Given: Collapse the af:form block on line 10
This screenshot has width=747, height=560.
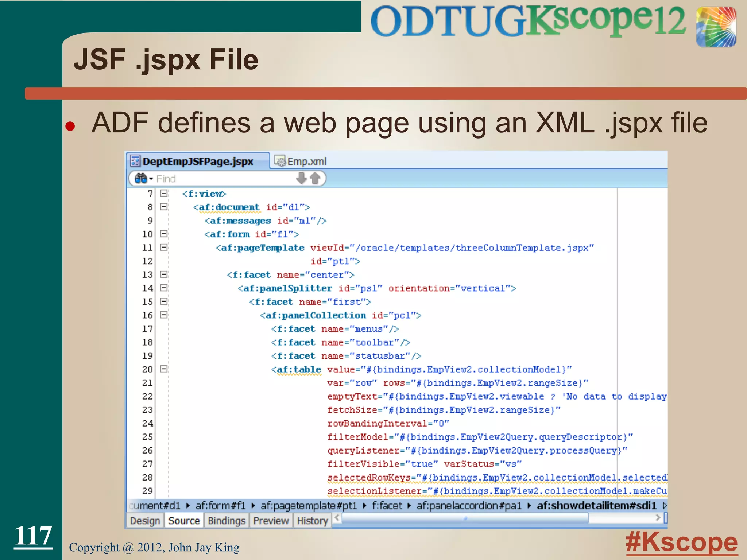Looking at the screenshot, I should tap(164, 234).
